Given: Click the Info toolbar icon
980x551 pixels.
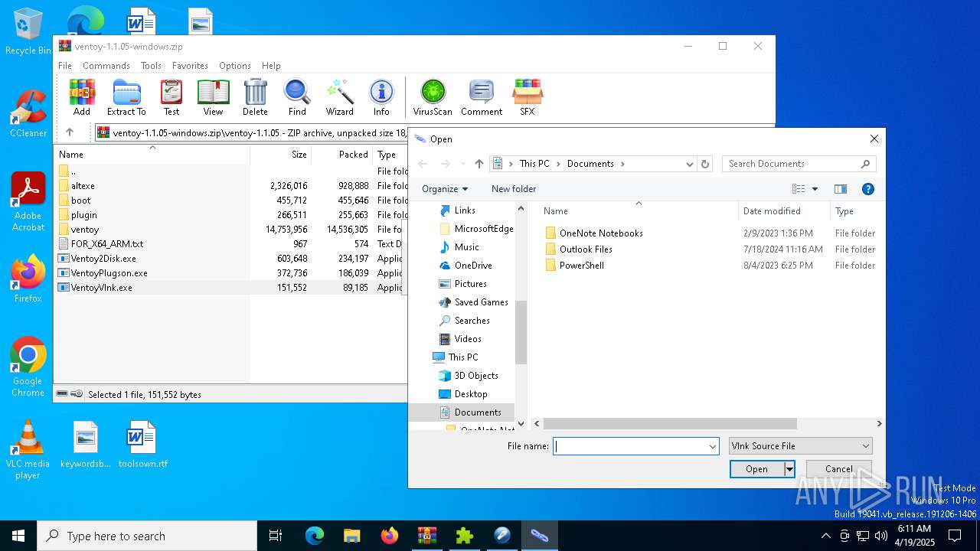Looking at the screenshot, I should [x=381, y=97].
